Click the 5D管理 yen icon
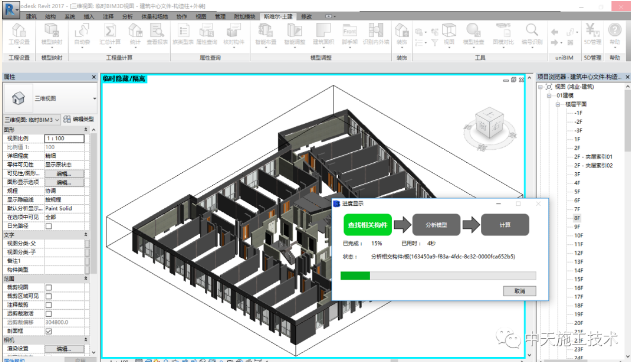This screenshot has height=362, width=631. click(592, 31)
